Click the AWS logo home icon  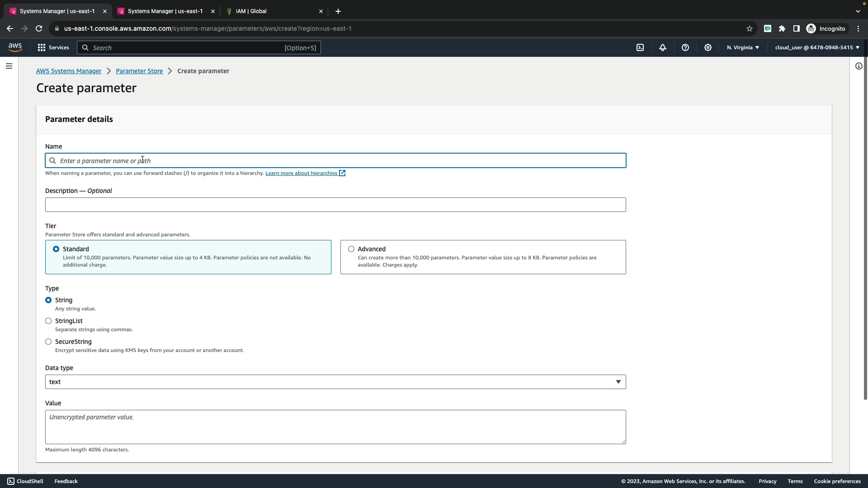pyautogui.click(x=15, y=47)
